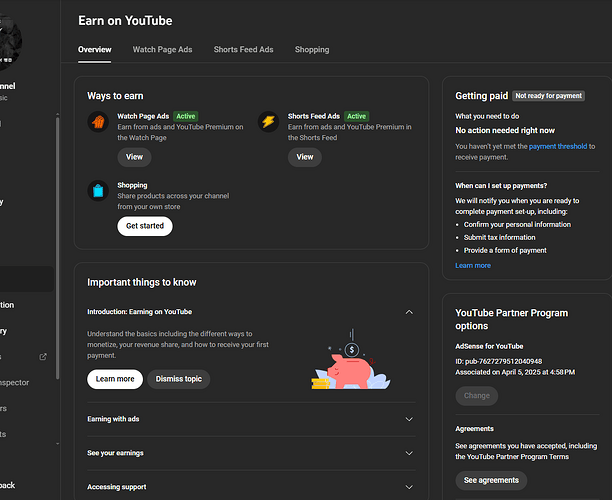Click Get started for Shopping
Viewport: 612px width, 500px height.
pyautogui.click(x=145, y=226)
